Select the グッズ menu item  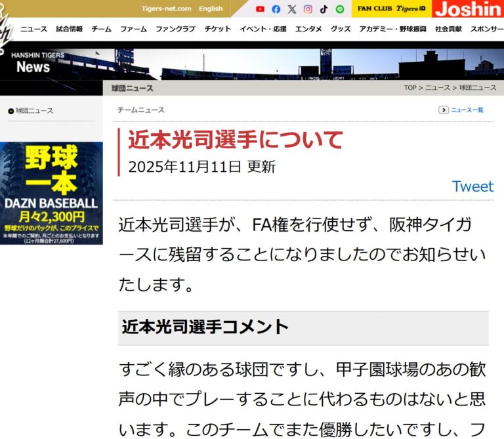(341, 30)
